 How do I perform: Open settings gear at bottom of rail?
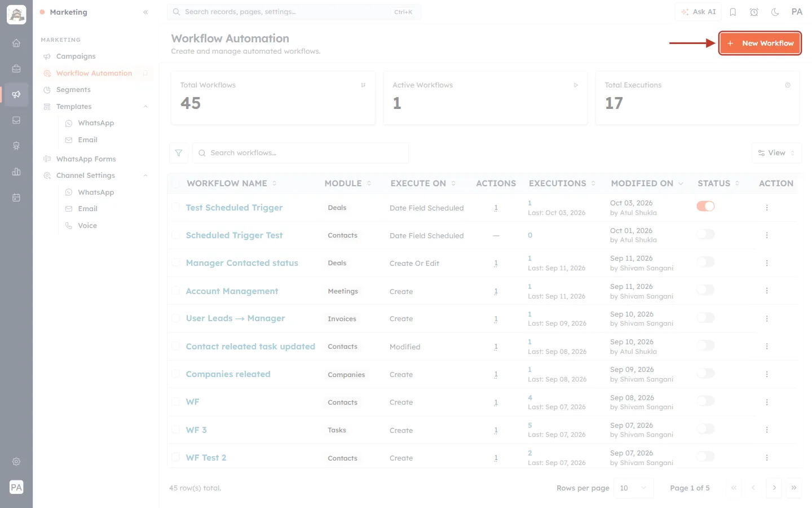pos(16,462)
